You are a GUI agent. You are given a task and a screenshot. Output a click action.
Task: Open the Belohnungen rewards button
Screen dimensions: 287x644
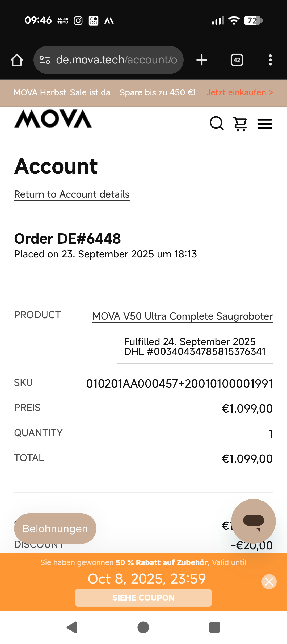pos(55,528)
